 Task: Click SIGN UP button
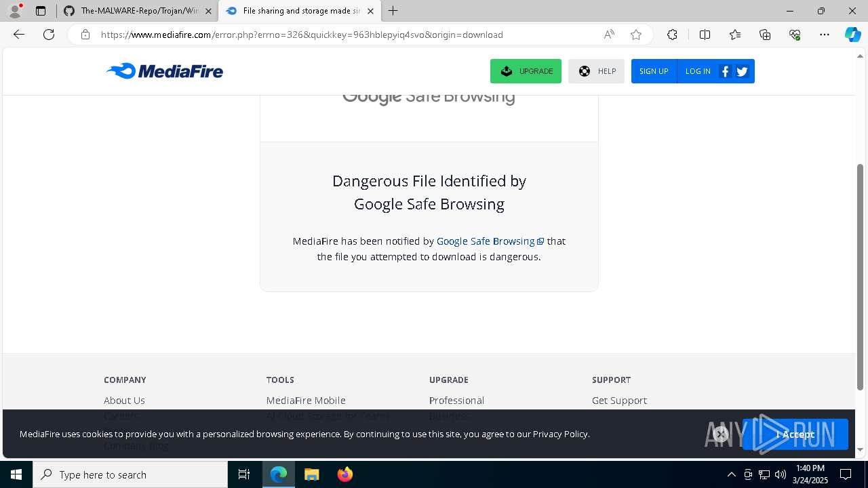[x=654, y=71]
